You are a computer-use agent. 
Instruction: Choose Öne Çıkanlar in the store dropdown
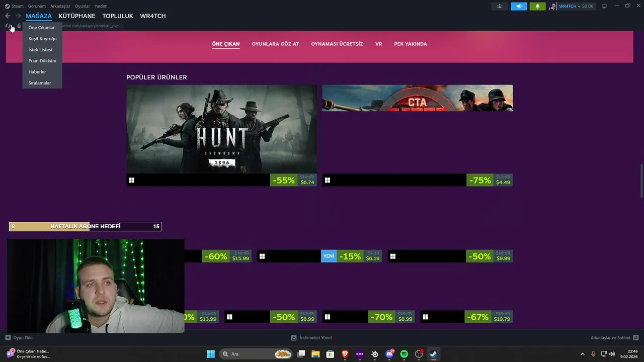tap(42, 28)
